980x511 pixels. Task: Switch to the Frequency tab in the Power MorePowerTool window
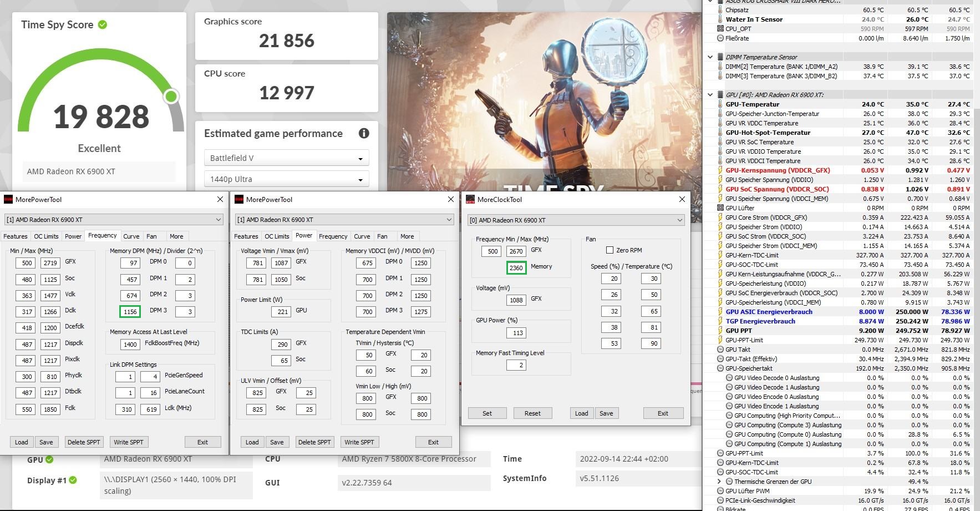point(333,236)
